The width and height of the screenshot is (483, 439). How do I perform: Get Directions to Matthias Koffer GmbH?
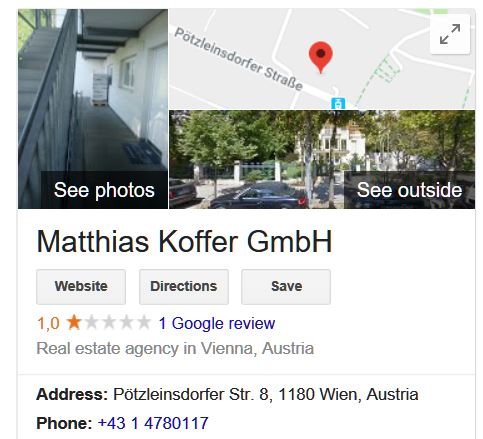[184, 287]
